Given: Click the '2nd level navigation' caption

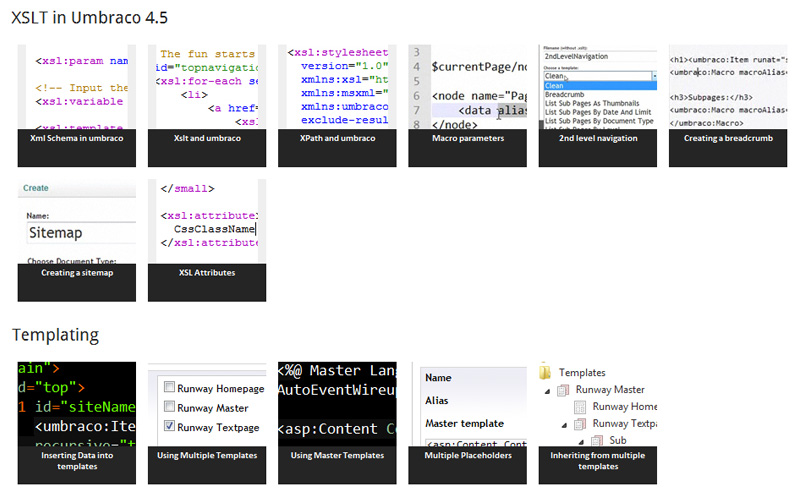Looking at the screenshot, I should pos(598,138).
